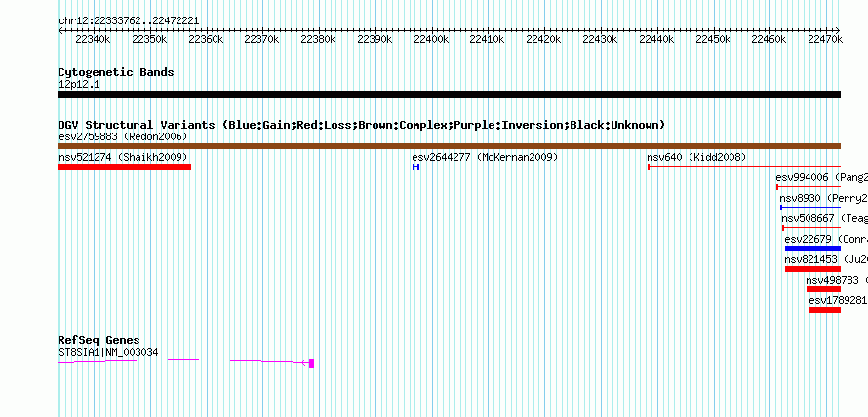
Task: Click the 22410k ruler tick label
Action: click(487, 39)
